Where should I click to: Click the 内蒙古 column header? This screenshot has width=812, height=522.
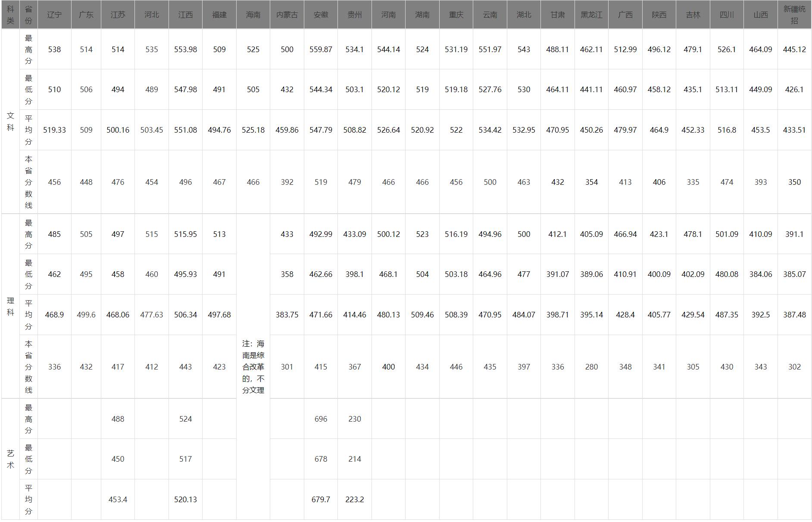(287, 15)
